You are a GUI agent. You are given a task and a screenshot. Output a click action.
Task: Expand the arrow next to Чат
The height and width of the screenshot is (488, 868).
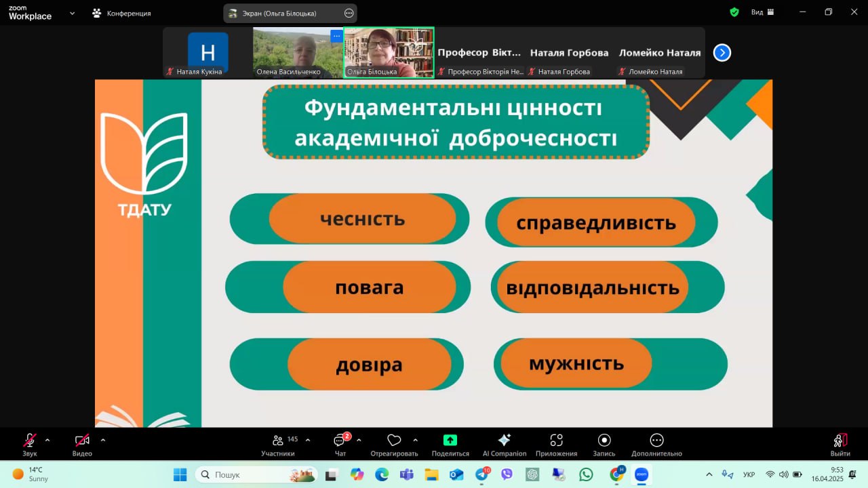(359, 440)
